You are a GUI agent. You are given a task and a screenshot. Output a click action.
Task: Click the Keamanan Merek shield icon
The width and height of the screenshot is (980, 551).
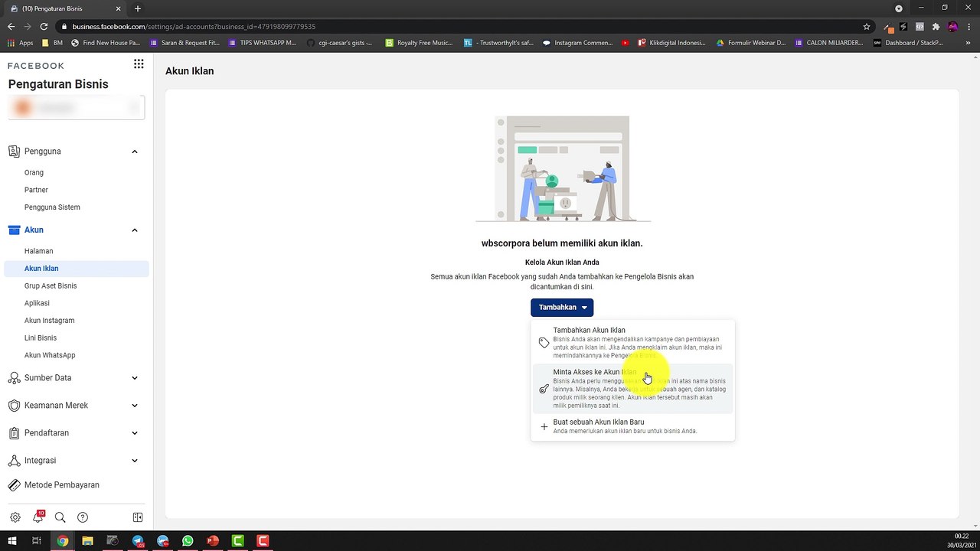tap(14, 406)
